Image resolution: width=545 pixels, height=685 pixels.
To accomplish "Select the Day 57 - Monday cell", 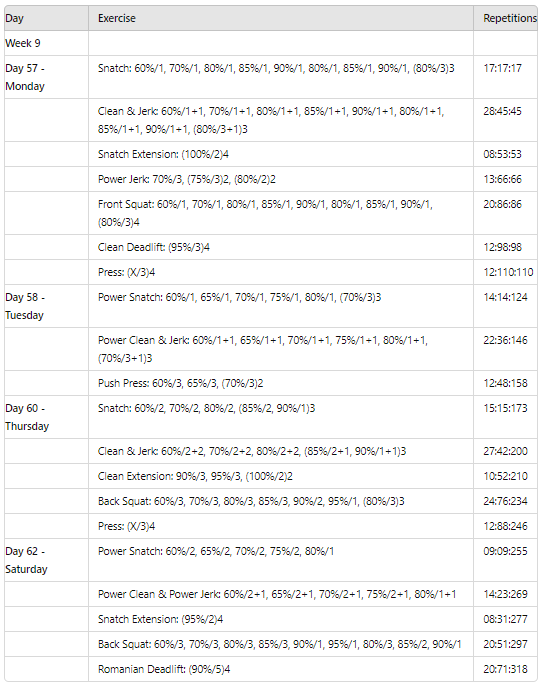I will [x=46, y=77].
